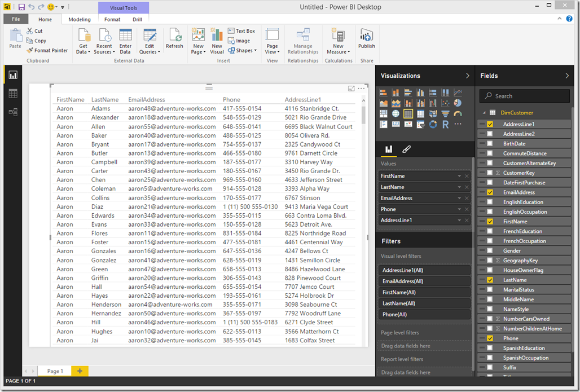
Task: Expand the AddressLine1(All) visual filter
Action: (x=425, y=270)
